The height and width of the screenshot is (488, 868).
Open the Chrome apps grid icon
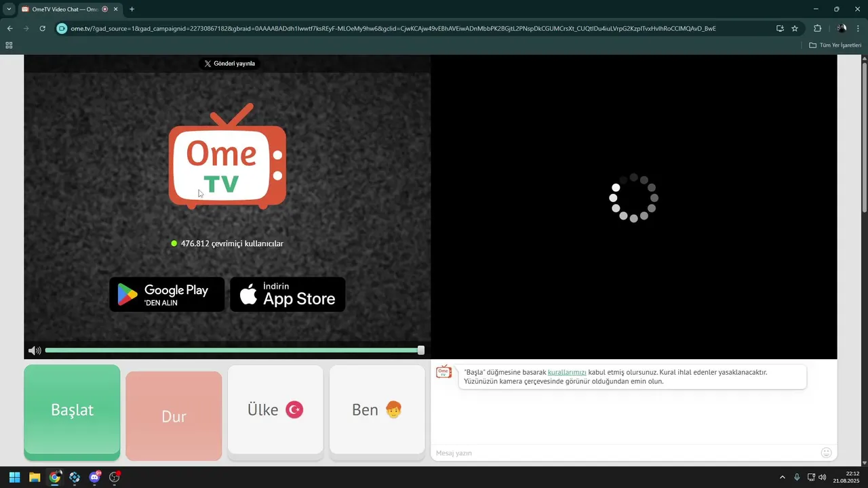[x=9, y=45]
